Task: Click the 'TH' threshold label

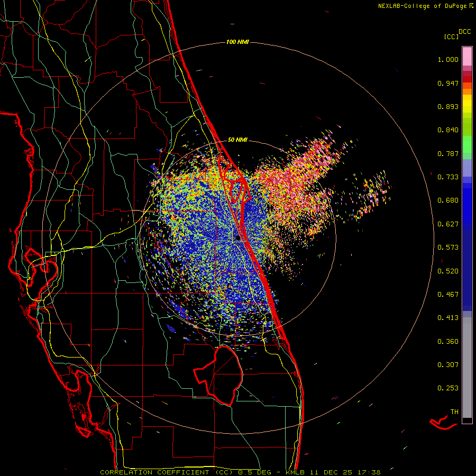Action: (454, 412)
